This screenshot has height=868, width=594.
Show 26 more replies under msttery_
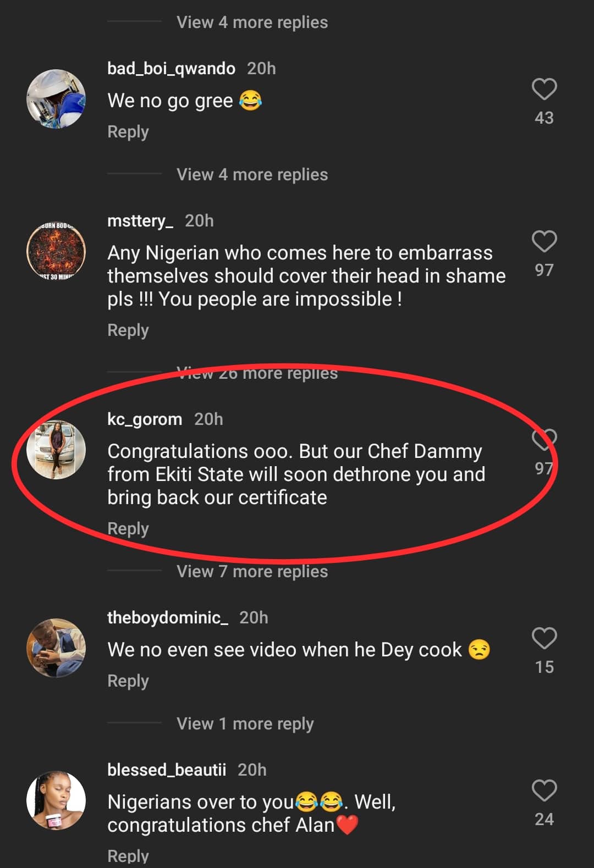coord(257,374)
